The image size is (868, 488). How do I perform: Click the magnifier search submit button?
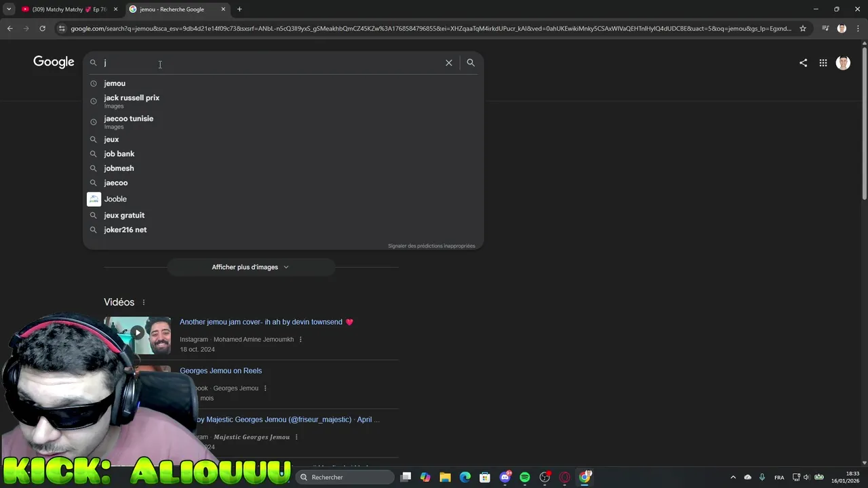(471, 62)
